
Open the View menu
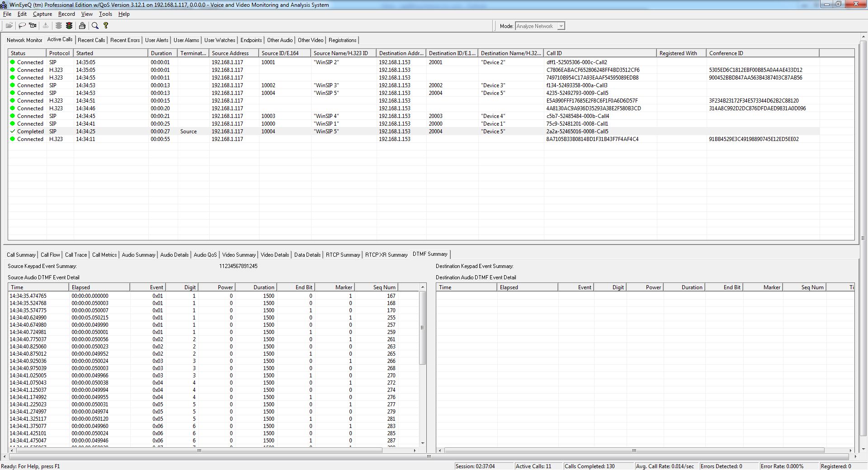coord(87,14)
